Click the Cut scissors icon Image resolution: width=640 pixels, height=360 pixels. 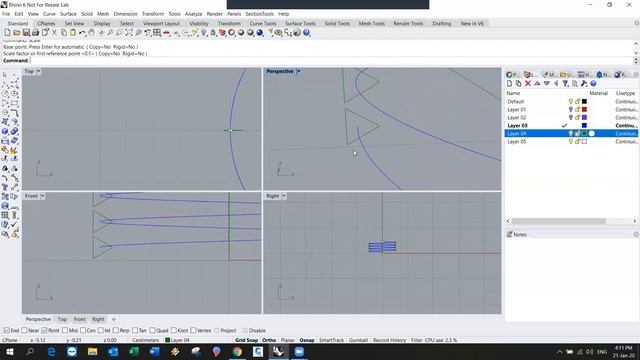[x=54, y=33]
